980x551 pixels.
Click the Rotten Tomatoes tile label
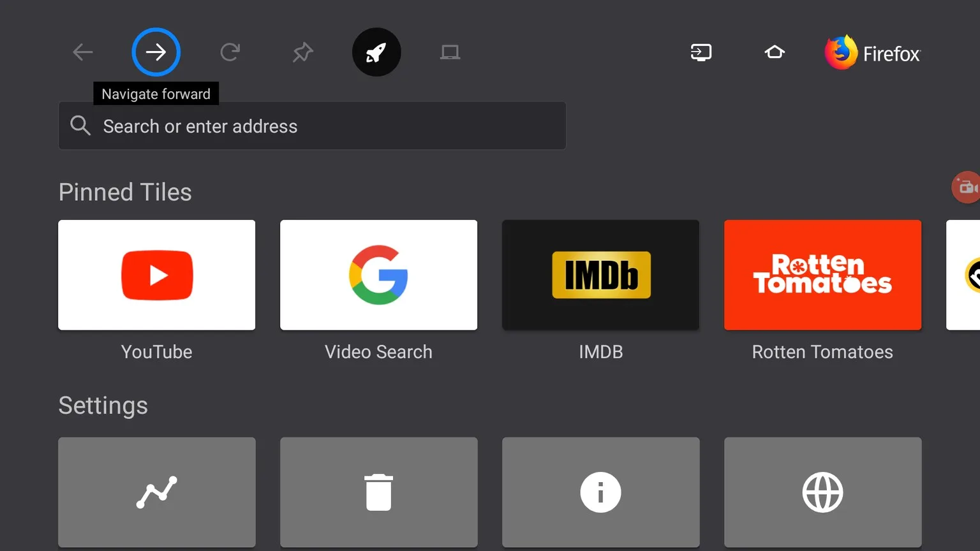(823, 352)
